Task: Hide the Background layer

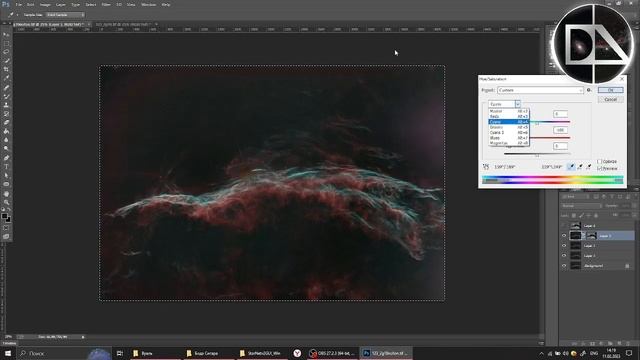Action: (x=564, y=266)
